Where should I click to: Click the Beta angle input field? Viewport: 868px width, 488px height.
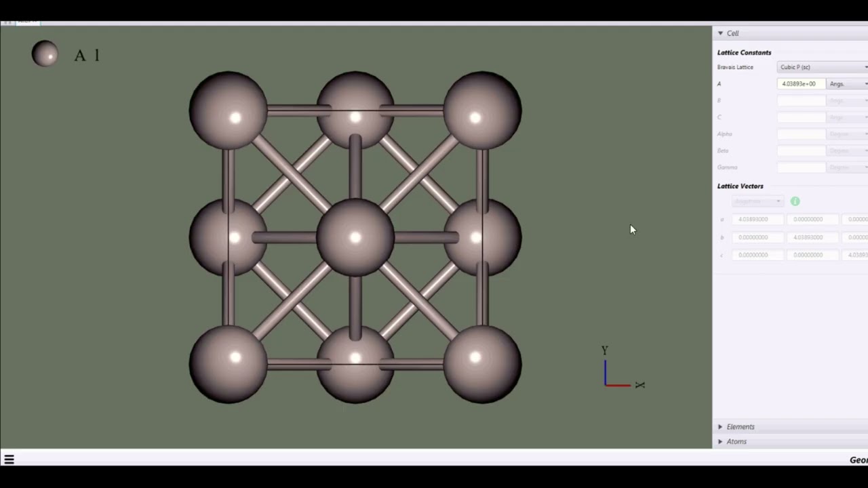coord(801,150)
